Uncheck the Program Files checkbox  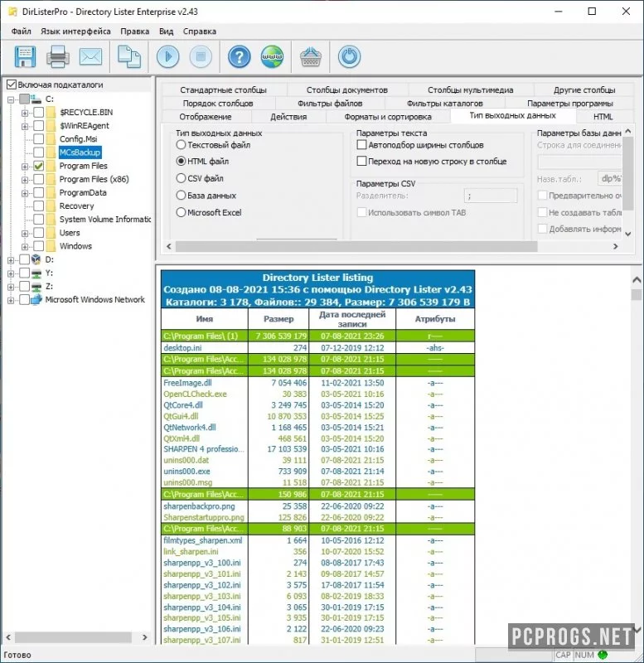coord(38,166)
